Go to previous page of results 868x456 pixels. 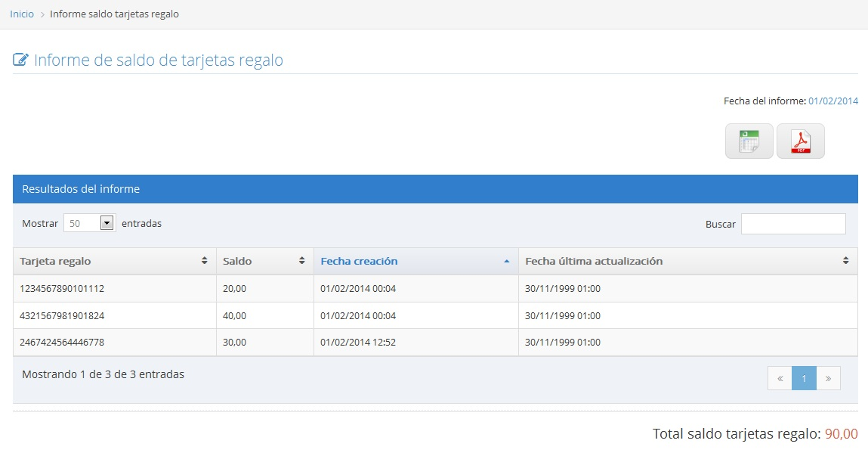tap(780, 378)
